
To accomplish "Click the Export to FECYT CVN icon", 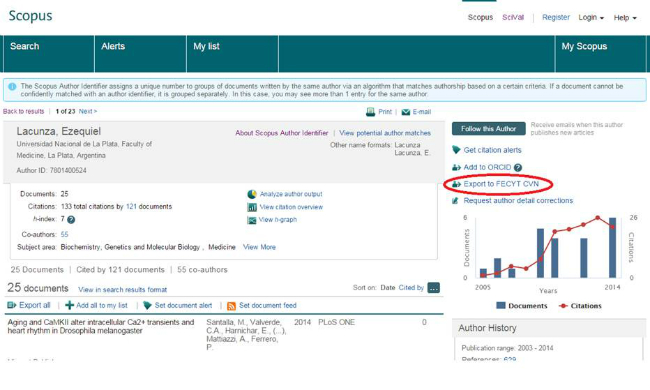I will pyautogui.click(x=456, y=184).
